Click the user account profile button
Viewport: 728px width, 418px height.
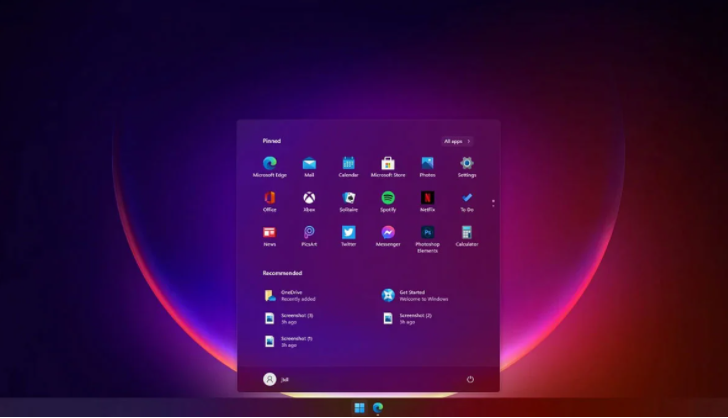(x=270, y=379)
